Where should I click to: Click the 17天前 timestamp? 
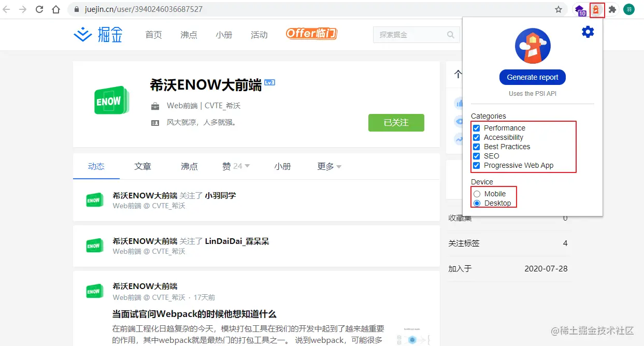[x=204, y=297]
